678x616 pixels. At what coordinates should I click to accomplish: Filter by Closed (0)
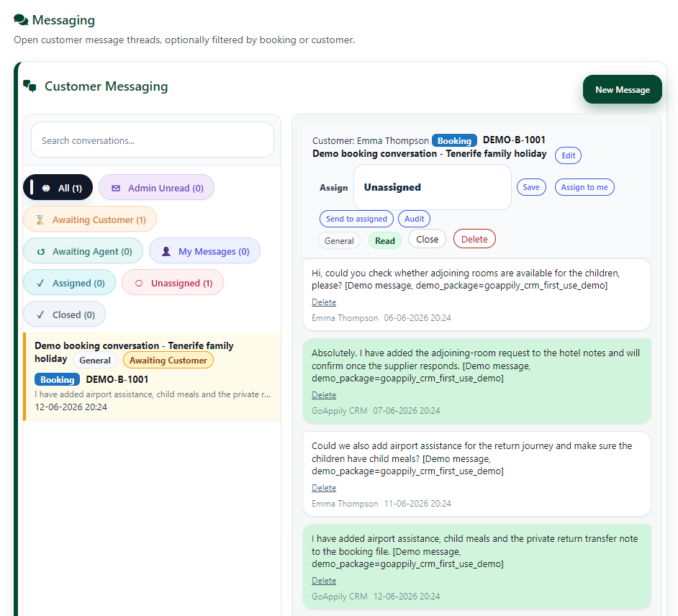click(x=65, y=314)
